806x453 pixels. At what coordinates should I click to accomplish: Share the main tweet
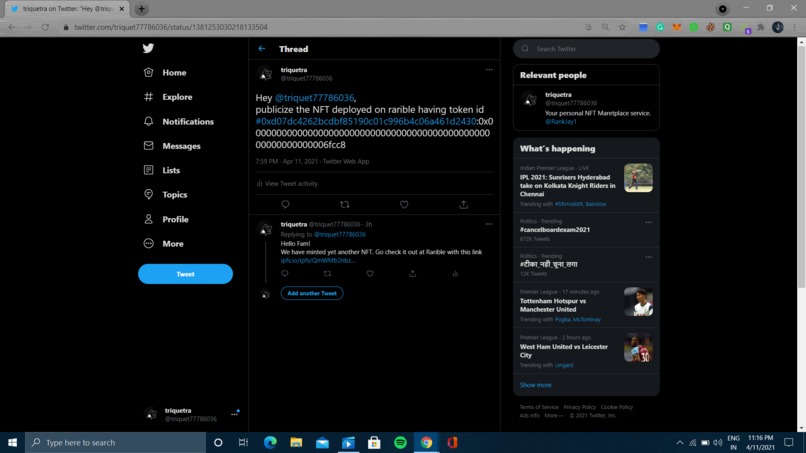click(463, 205)
